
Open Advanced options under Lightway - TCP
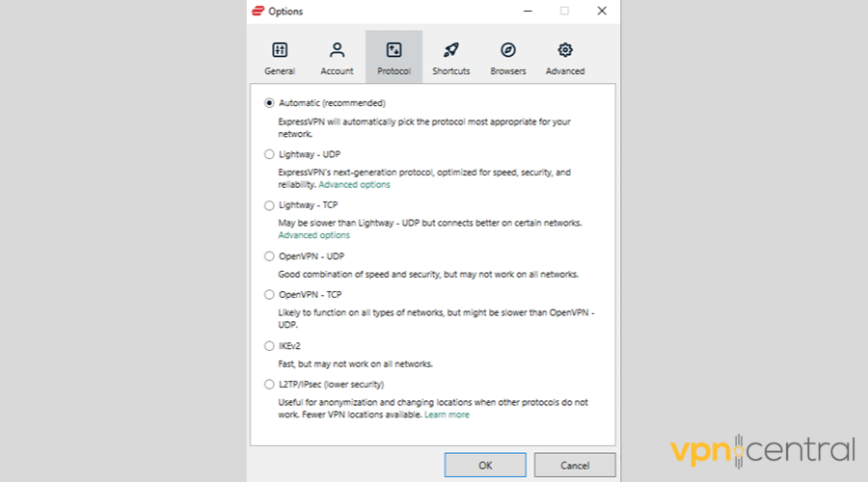pos(313,235)
